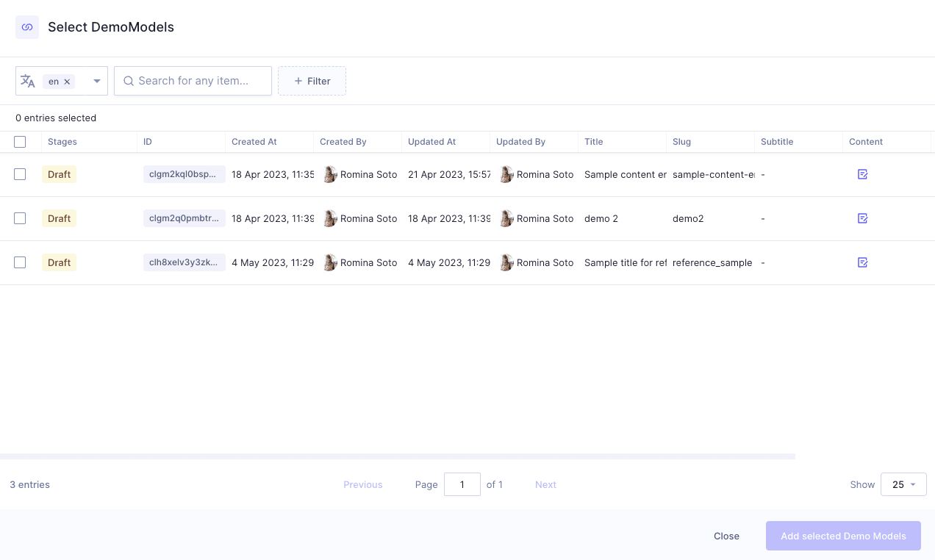
Task: Click the magnifier icon in the search field
Action: (129, 81)
